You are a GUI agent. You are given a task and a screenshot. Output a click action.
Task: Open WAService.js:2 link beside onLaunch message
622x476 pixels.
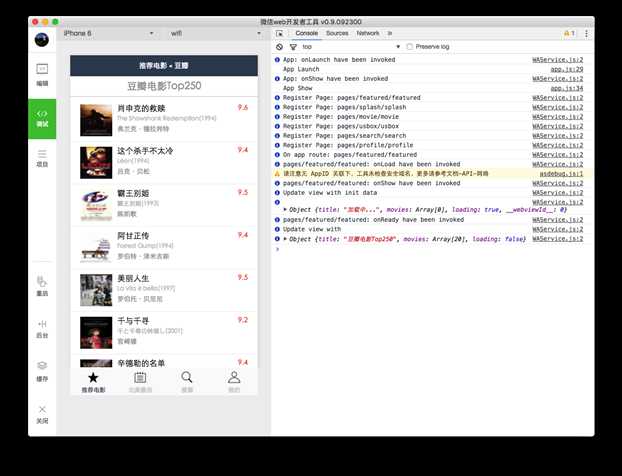pos(558,60)
